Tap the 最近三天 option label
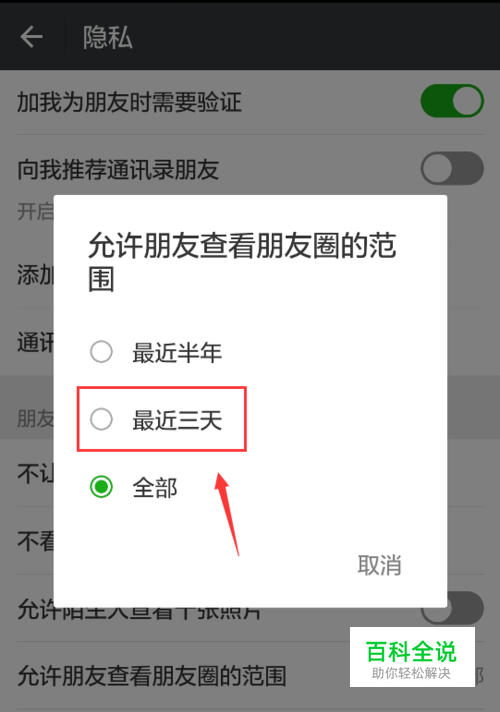This screenshot has width=500, height=712. coord(177,420)
